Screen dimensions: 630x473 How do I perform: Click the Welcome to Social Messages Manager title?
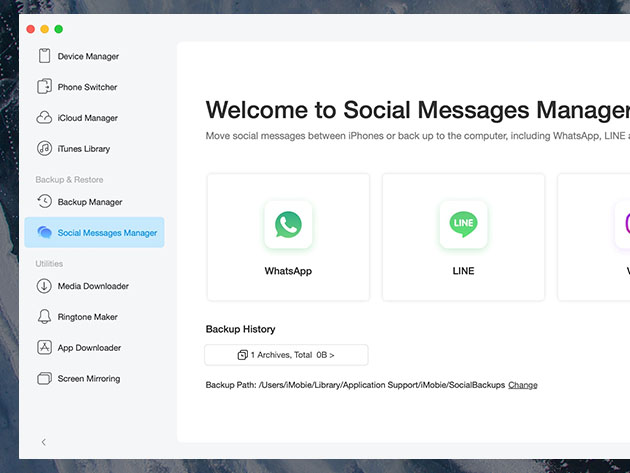417,110
